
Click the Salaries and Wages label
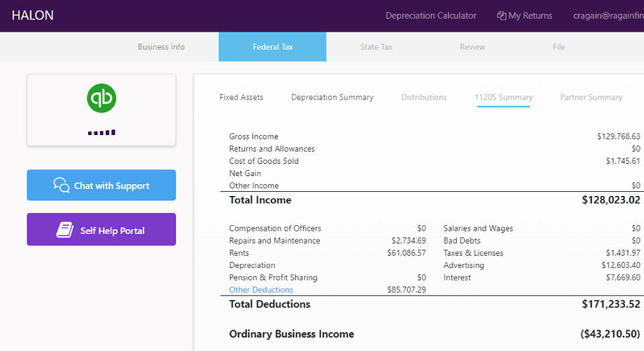pyautogui.click(x=478, y=228)
